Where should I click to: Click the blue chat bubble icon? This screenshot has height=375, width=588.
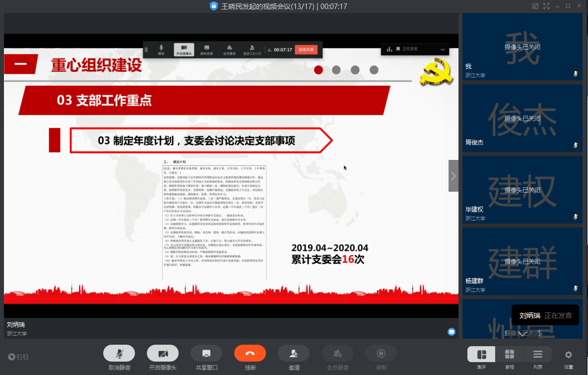pos(452,332)
